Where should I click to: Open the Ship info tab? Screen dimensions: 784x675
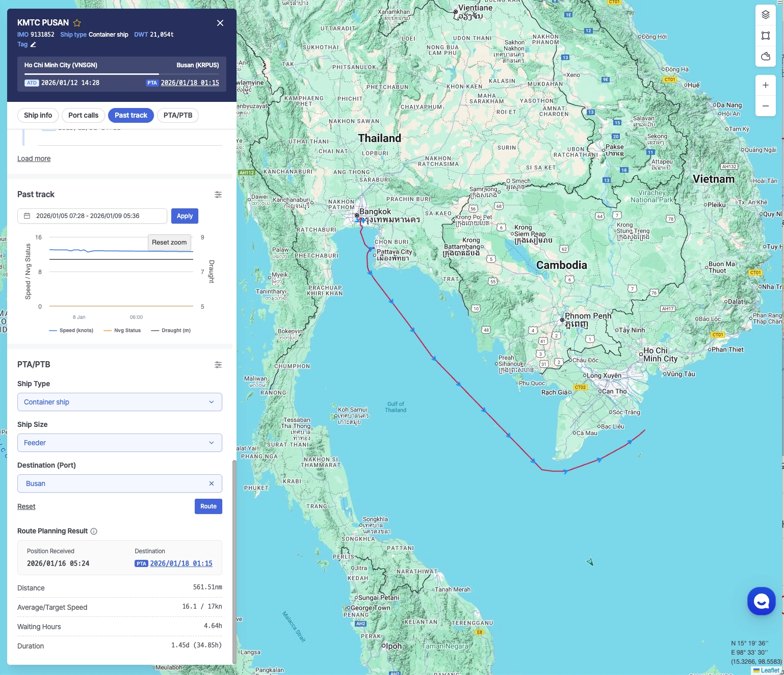(38, 115)
